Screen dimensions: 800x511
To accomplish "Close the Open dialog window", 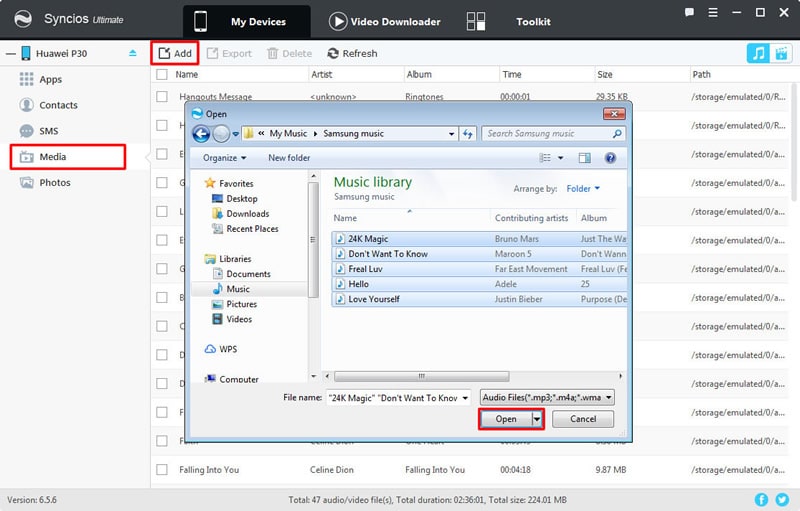I will [x=614, y=114].
